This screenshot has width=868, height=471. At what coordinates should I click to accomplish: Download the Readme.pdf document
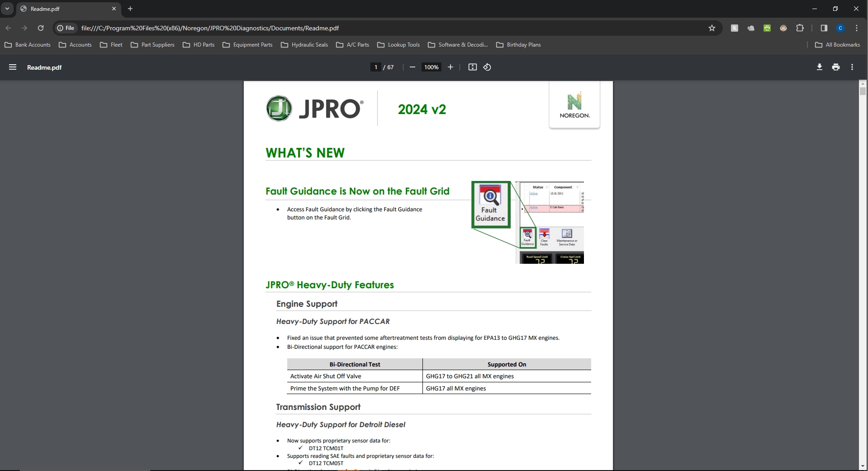click(x=819, y=67)
